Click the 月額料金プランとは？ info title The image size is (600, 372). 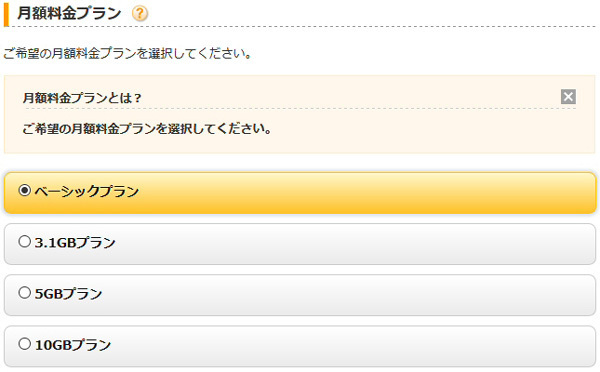[x=82, y=98]
